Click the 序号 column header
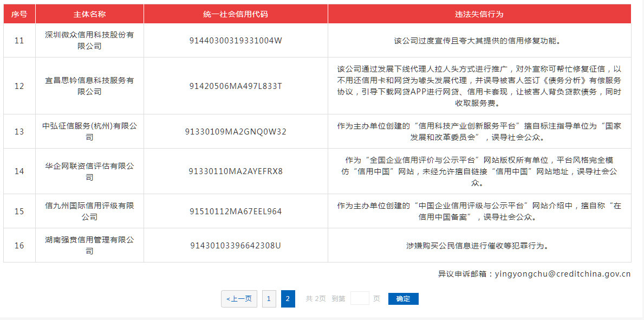This screenshot has height=320, width=644. tap(19, 14)
